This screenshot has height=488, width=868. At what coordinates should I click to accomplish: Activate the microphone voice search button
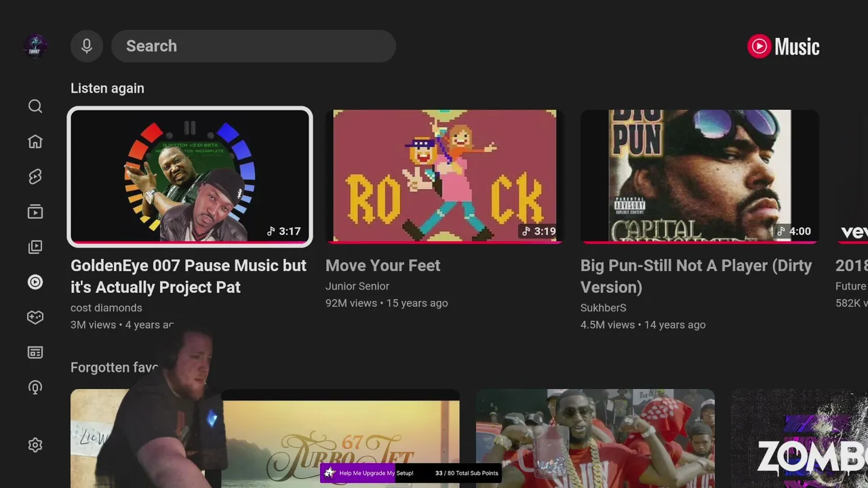[87, 46]
